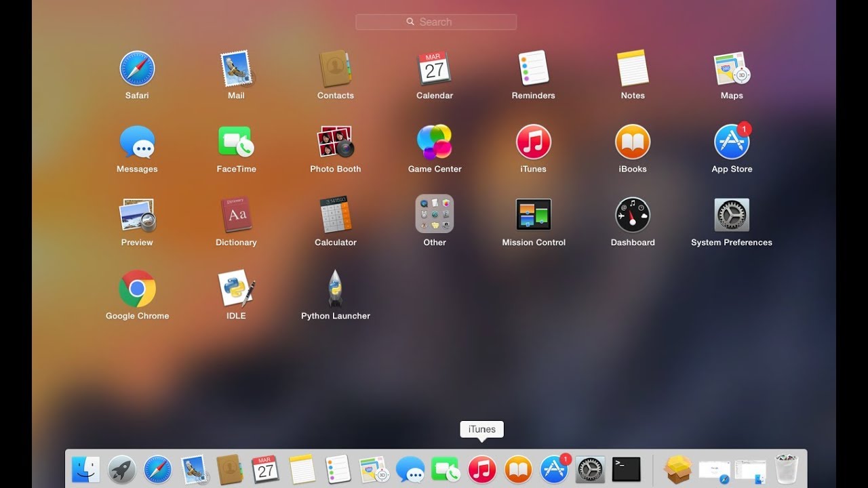Open the Dictionary app
868x488 pixels.
236,216
